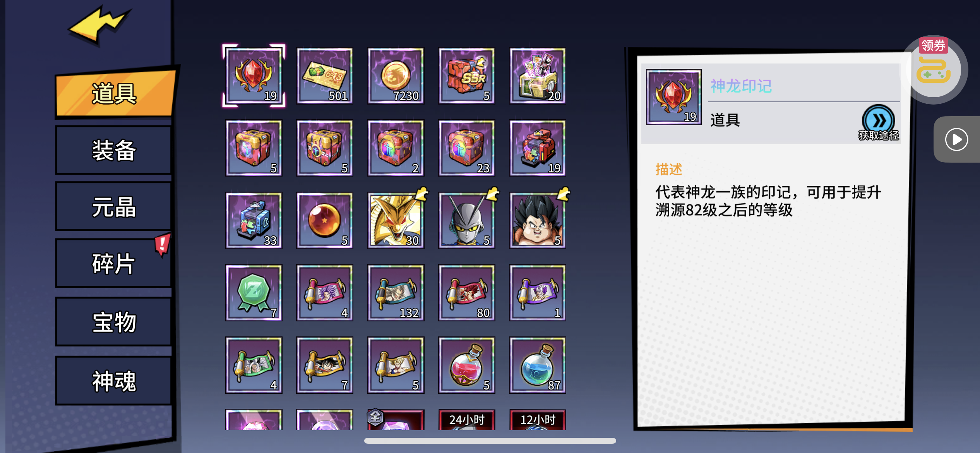Select the red potion flask item

(466, 365)
